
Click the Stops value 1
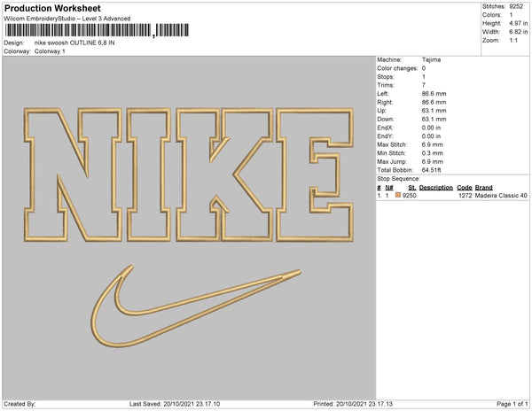pyautogui.click(x=424, y=76)
